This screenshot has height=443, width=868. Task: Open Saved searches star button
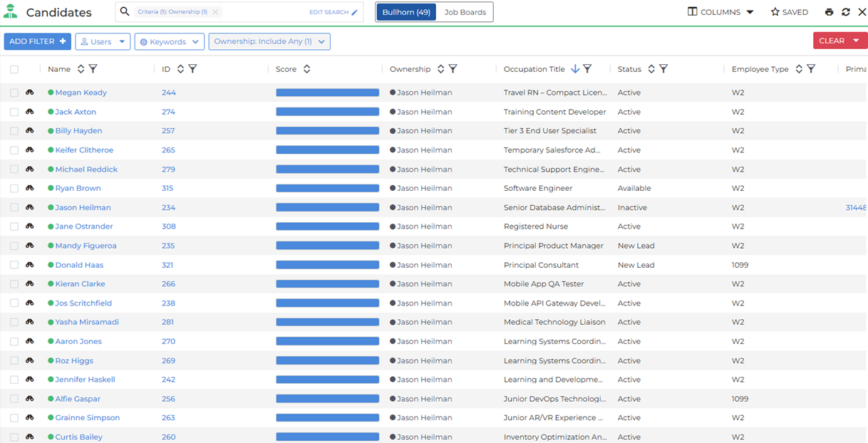point(790,12)
